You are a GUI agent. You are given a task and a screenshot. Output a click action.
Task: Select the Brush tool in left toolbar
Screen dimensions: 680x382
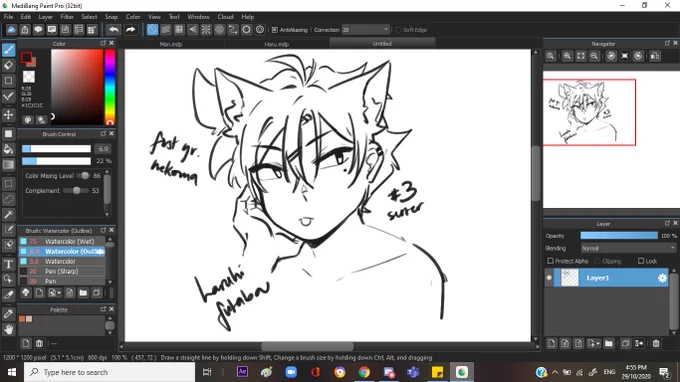pyautogui.click(x=8, y=50)
